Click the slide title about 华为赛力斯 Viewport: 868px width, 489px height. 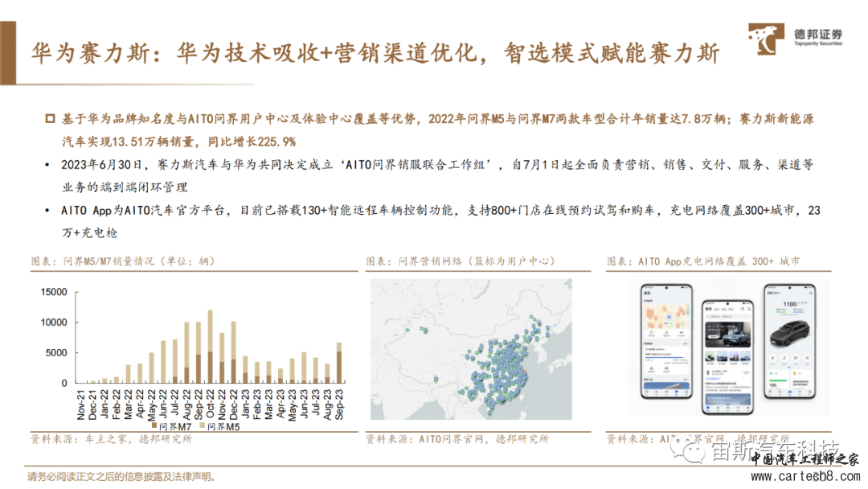click(x=375, y=53)
